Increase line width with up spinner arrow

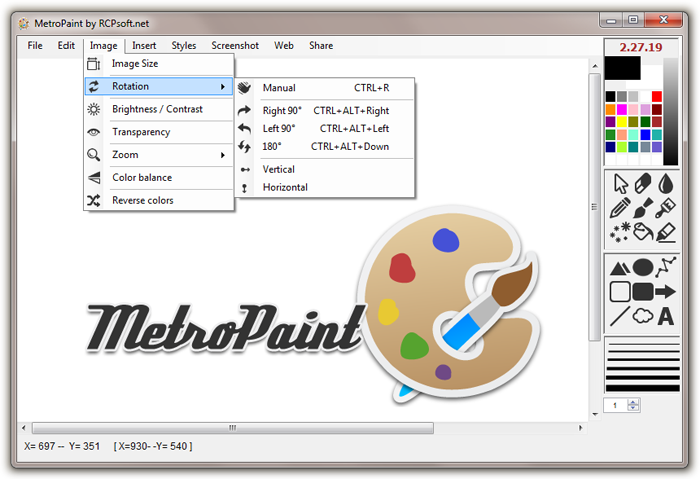633,402
